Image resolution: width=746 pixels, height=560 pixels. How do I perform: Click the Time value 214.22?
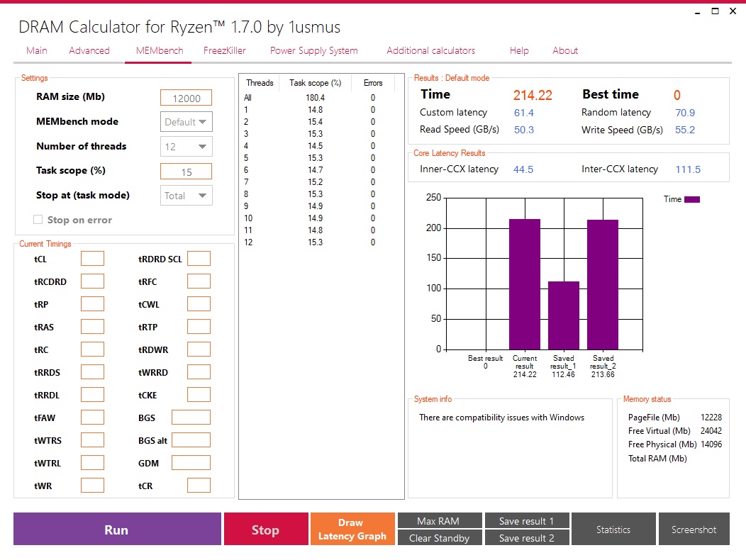pos(533,95)
